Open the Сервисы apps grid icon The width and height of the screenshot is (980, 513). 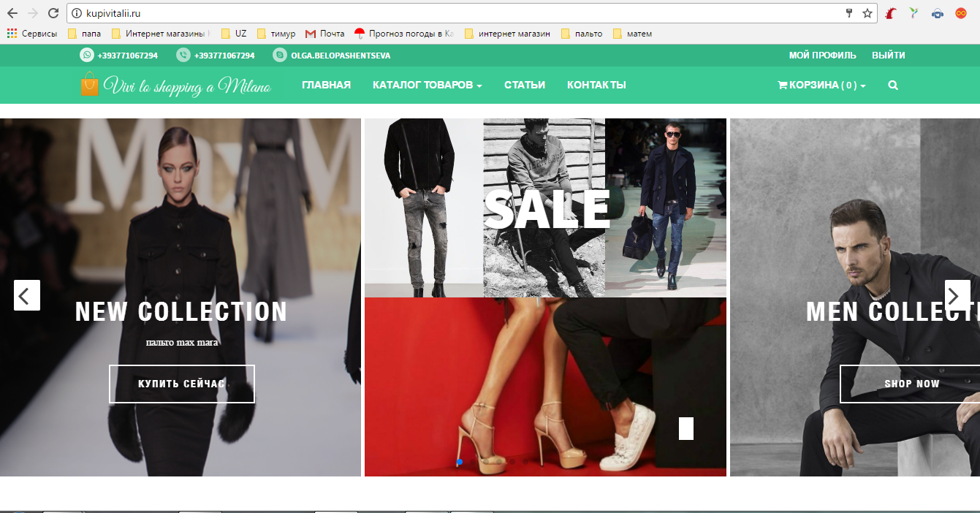tap(12, 34)
